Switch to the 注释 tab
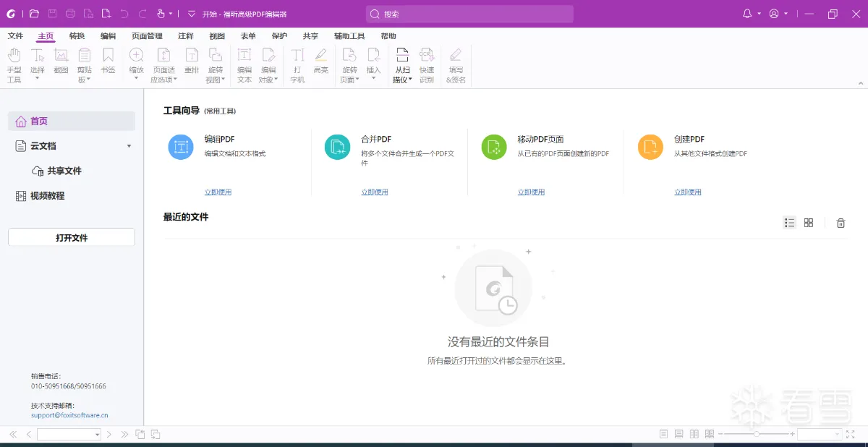 tap(185, 36)
